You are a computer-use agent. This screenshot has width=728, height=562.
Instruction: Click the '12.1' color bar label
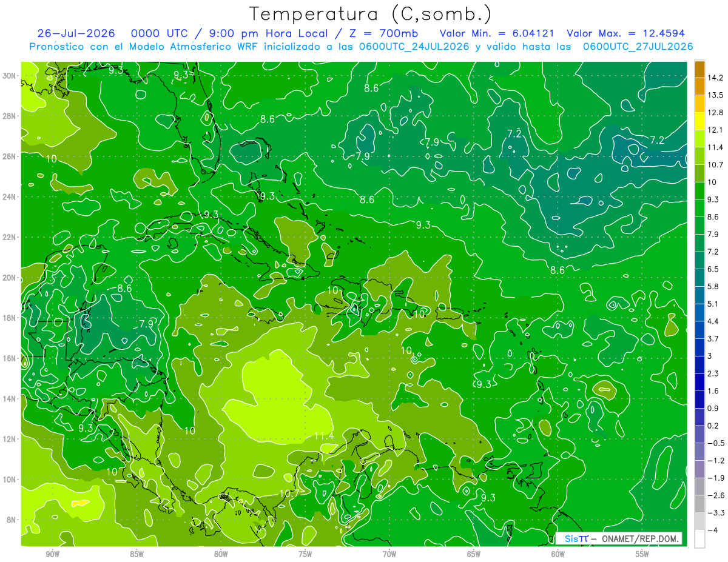point(715,130)
